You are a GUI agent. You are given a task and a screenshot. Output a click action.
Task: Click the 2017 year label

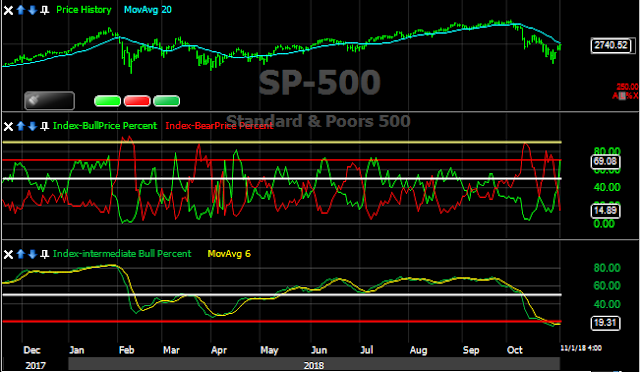pyautogui.click(x=35, y=365)
